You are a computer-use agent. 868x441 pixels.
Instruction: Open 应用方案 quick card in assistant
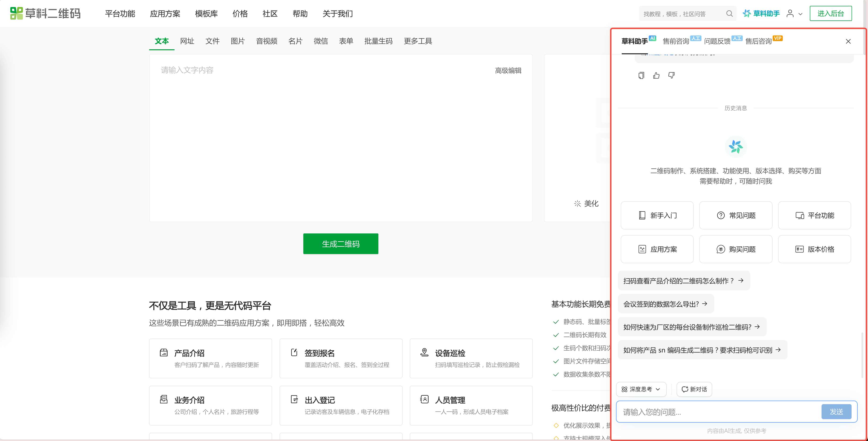pos(657,249)
